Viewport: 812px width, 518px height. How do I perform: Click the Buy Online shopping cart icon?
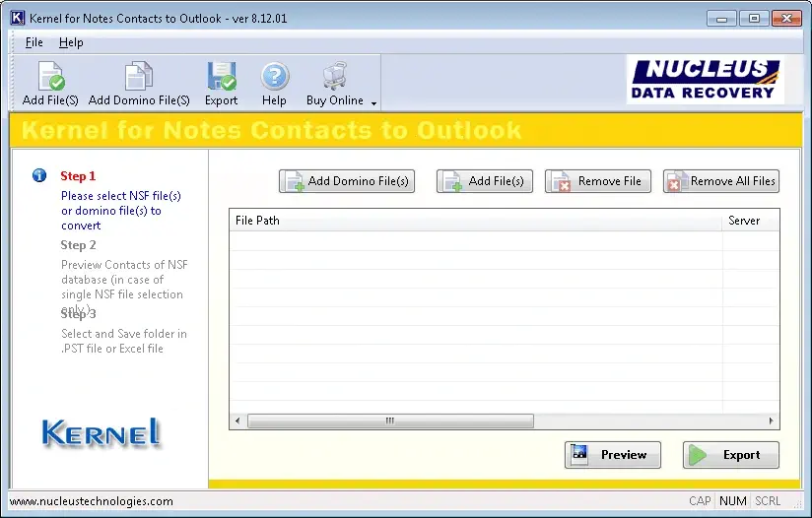click(x=335, y=76)
